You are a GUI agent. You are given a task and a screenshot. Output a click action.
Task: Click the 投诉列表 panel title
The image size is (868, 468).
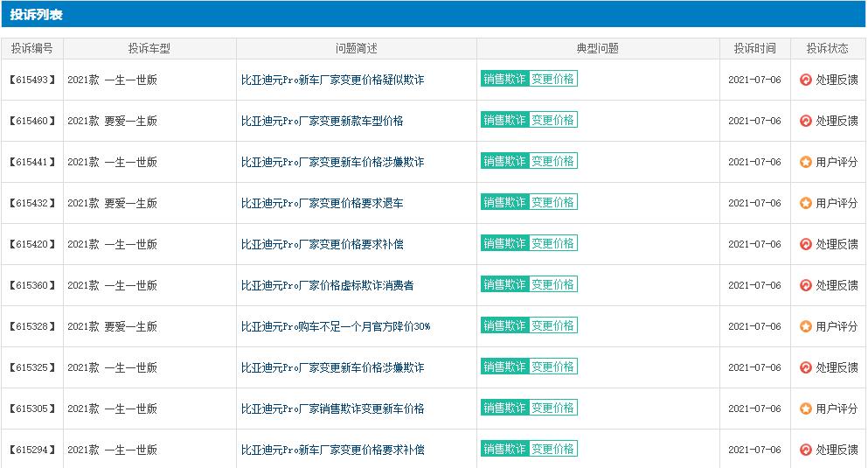pyautogui.click(x=37, y=14)
